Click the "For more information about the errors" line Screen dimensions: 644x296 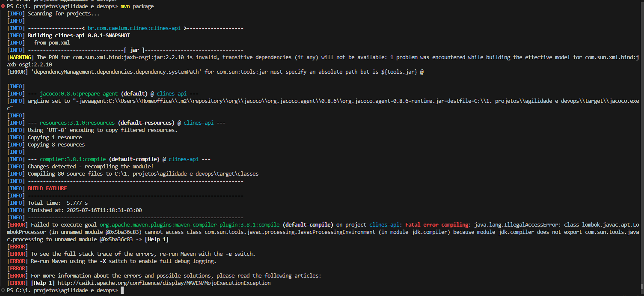[176, 276]
